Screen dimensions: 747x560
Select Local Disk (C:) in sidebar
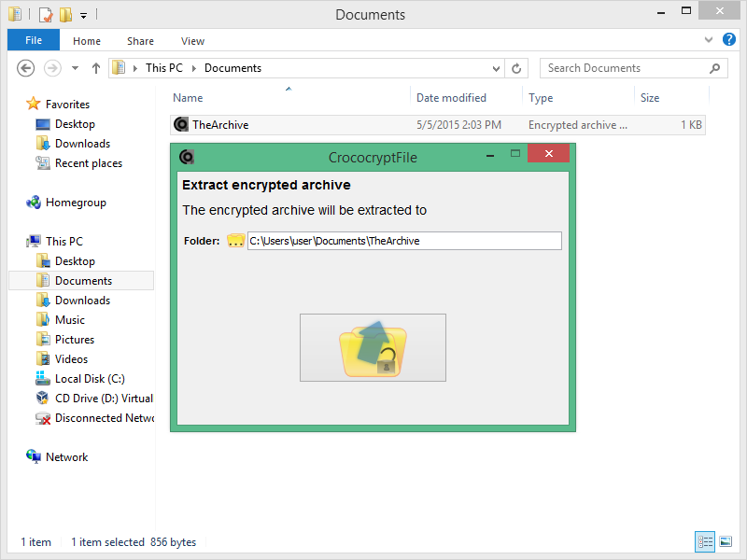point(89,379)
